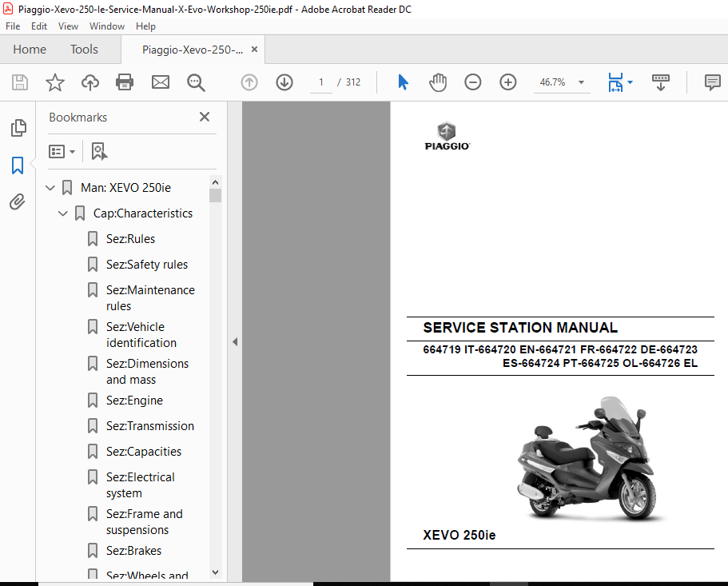Image resolution: width=728 pixels, height=586 pixels.
Task: Open the Window menu
Action: pos(107,26)
